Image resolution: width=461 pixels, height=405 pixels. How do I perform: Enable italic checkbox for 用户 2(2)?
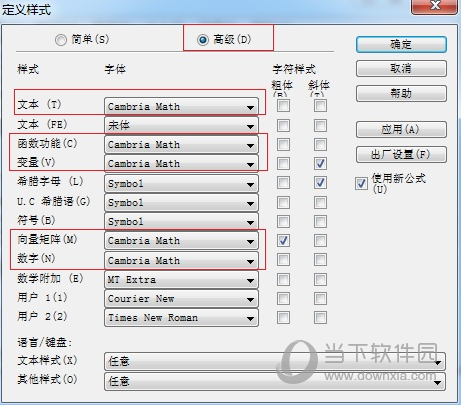[320, 317]
